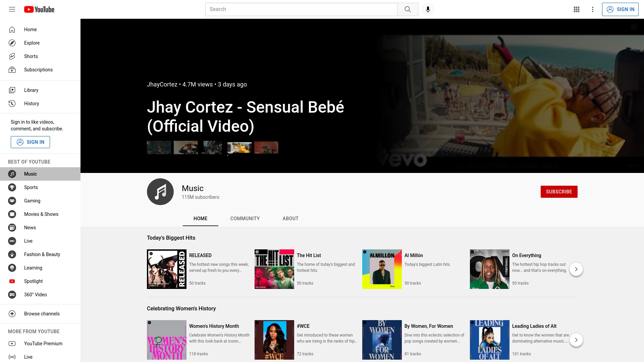Show next Today's Biggest Hits playlists
The image size is (644, 362).
(x=576, y=269)
